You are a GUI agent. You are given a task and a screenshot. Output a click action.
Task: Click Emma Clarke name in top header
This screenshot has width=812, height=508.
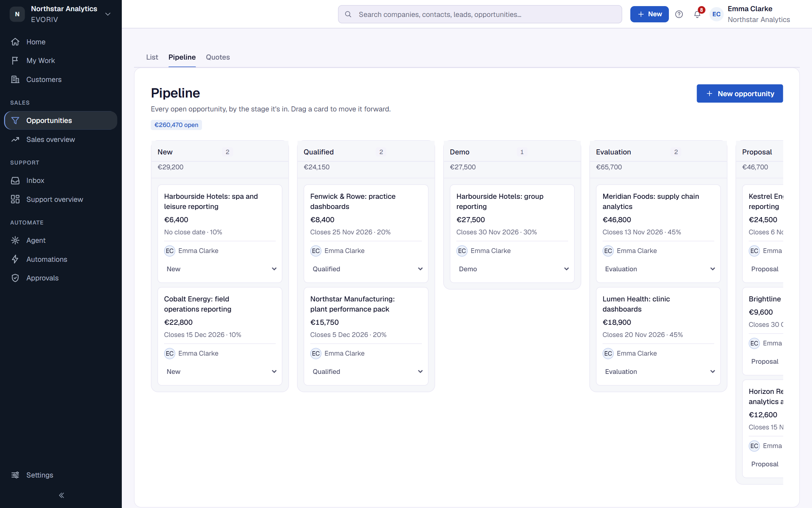coord(750,9)
